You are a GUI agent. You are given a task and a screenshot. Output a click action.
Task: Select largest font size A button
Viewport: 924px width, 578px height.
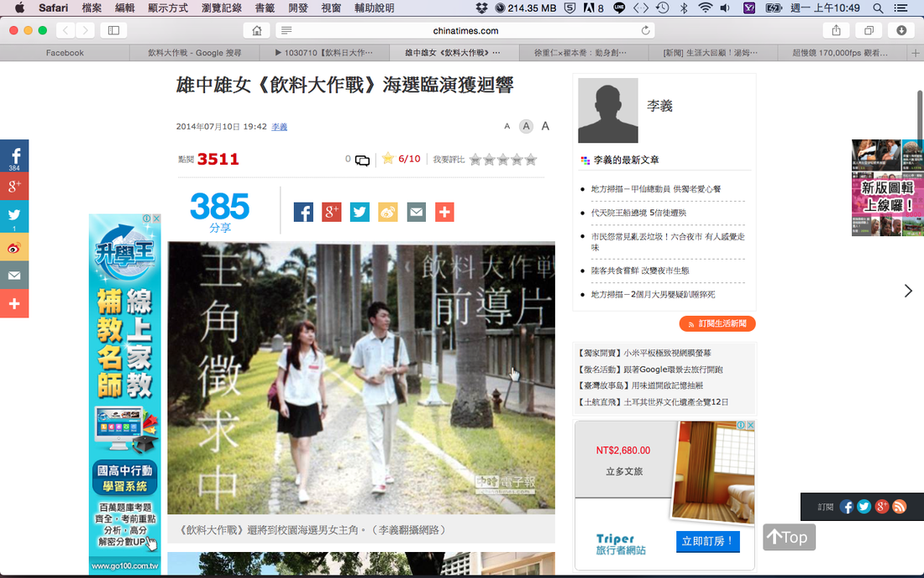coord(545,126)
